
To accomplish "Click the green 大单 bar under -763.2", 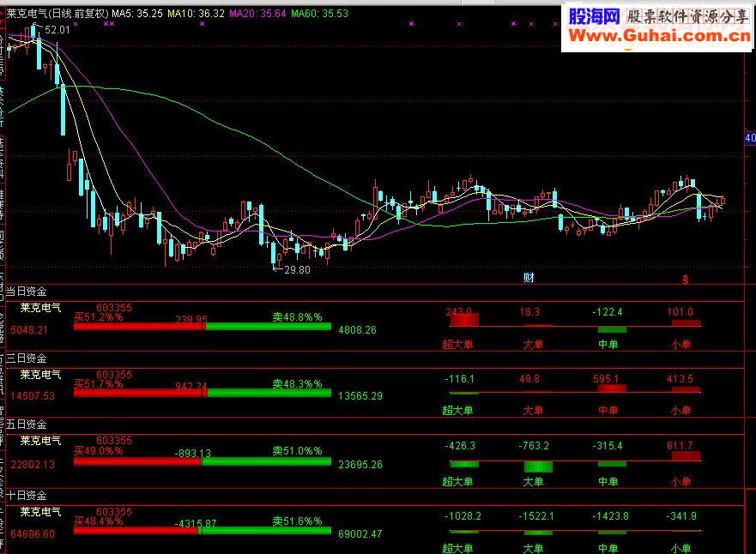I will 538,467.
